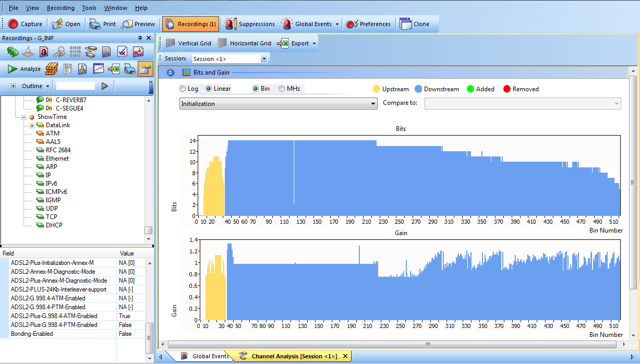The height and width of the screenshot is (364, 640).
Task: Click the export to Excel icon in Recordings panel
Action: click(x=114, y=69)
